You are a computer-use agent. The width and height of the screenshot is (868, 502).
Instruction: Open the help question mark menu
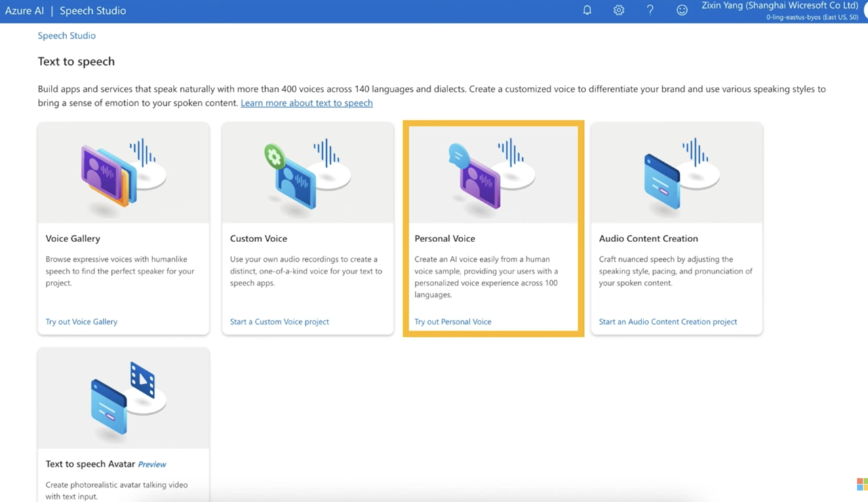click(650, 10)
